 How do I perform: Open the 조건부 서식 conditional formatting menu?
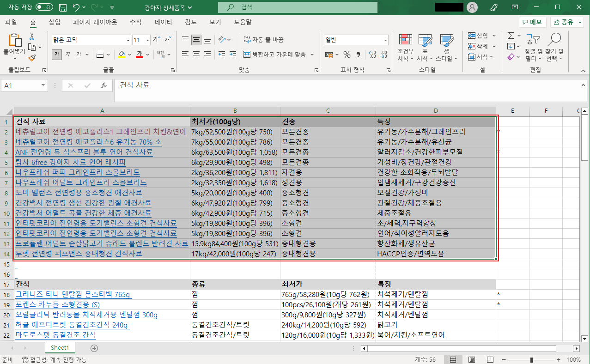coord(405,47)
